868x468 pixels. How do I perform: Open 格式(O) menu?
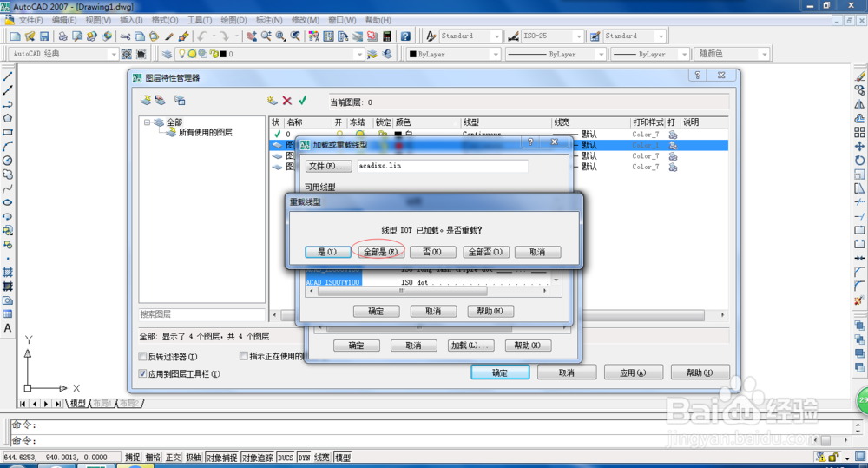165,20
